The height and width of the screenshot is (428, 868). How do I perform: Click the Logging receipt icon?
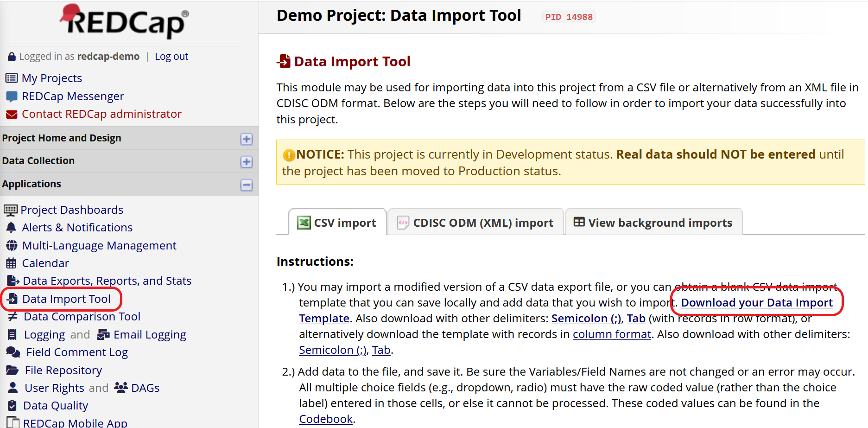pos(13,334)
